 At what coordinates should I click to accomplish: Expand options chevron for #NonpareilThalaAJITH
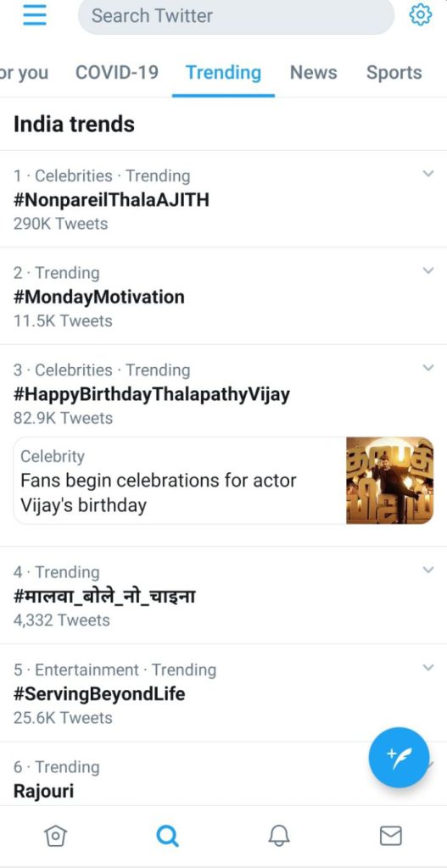(x=427, y=174)
